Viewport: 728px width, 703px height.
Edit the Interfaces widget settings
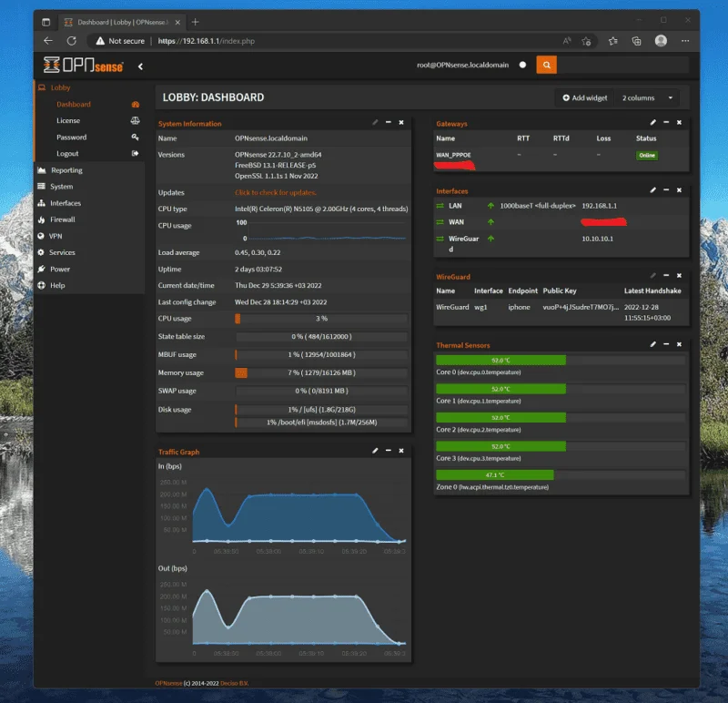coord(652,190)
